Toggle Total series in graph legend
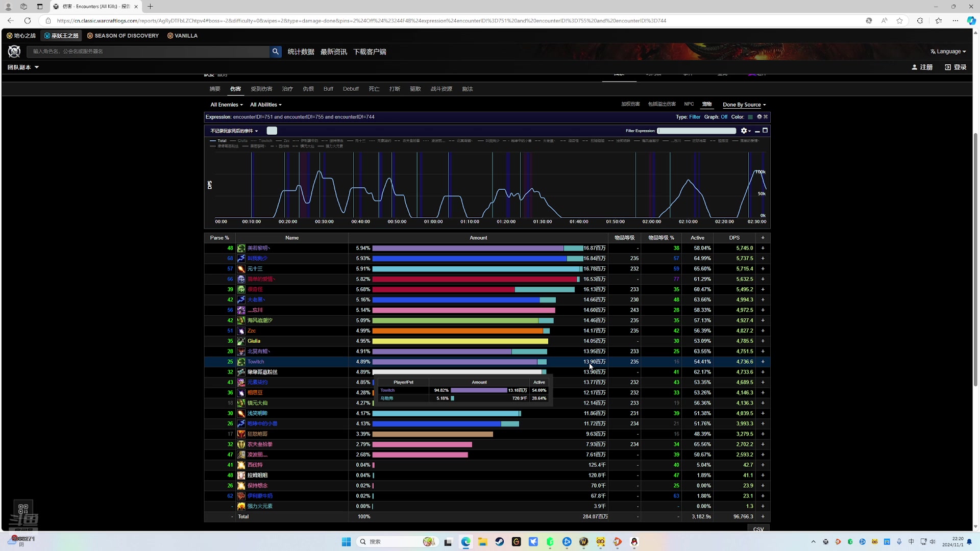Viewport: 980px width, 551px height. tap(218, 141)
